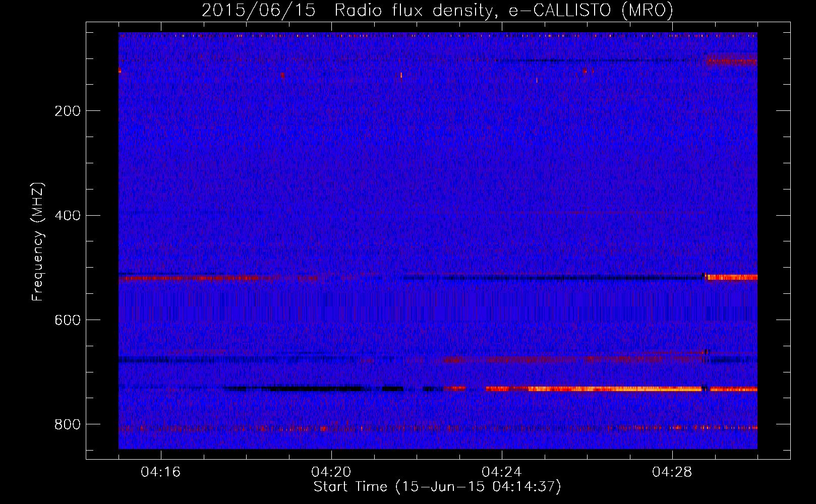The image size is (816, 504).
Task: Click the black band near 730 MHz around 04:19
Action: pyautogui.click(x=313, y=389)
